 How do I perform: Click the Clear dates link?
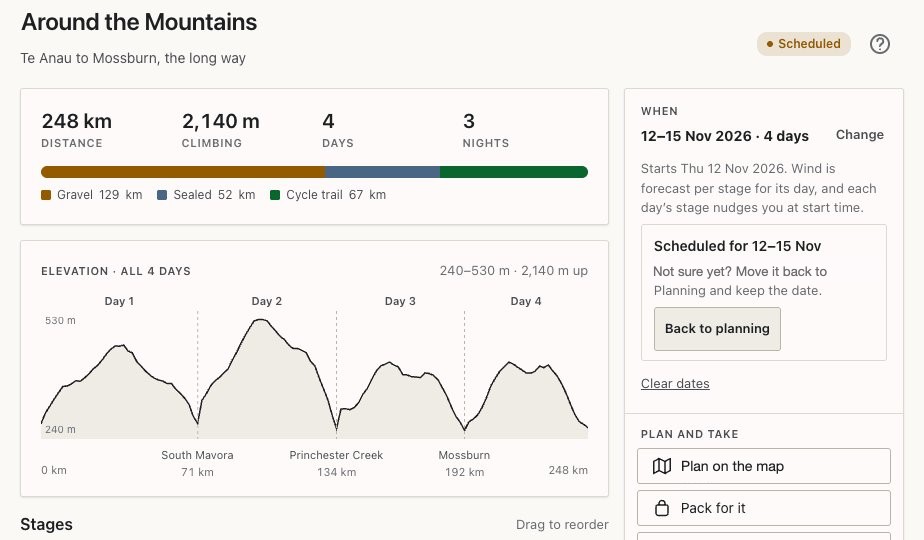point(675,384)
